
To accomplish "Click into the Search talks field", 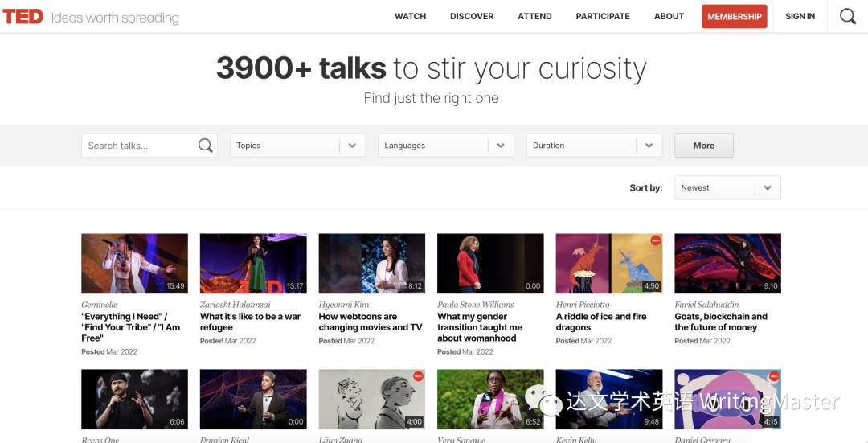I will coord(149,146).
